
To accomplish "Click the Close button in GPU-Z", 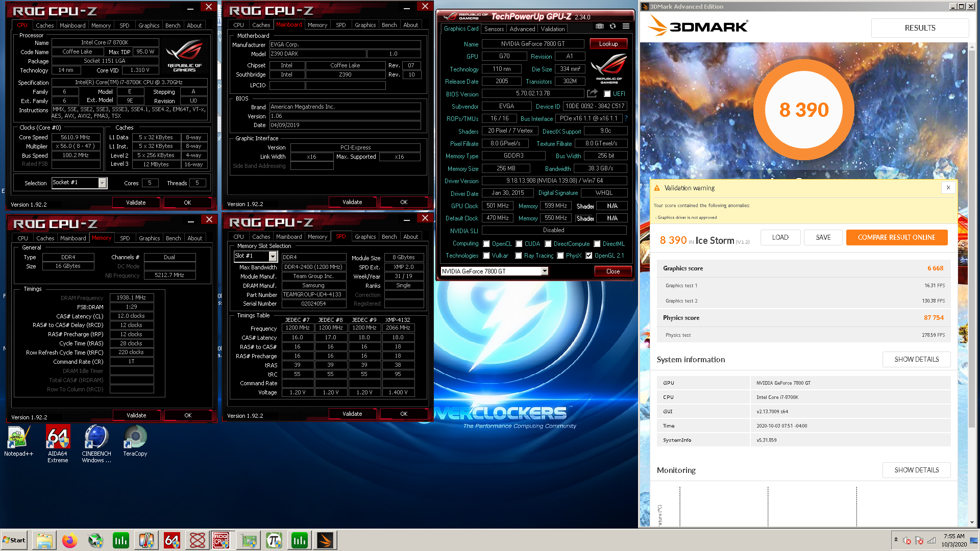I will click(x=613, y=271).
